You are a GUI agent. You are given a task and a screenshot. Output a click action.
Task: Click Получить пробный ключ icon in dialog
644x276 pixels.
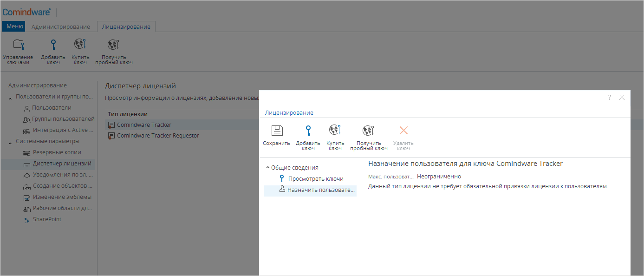pos(369,131)
